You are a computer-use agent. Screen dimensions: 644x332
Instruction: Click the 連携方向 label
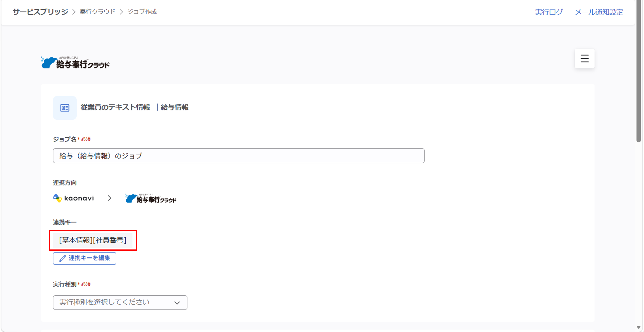click(x=65, y=183)
